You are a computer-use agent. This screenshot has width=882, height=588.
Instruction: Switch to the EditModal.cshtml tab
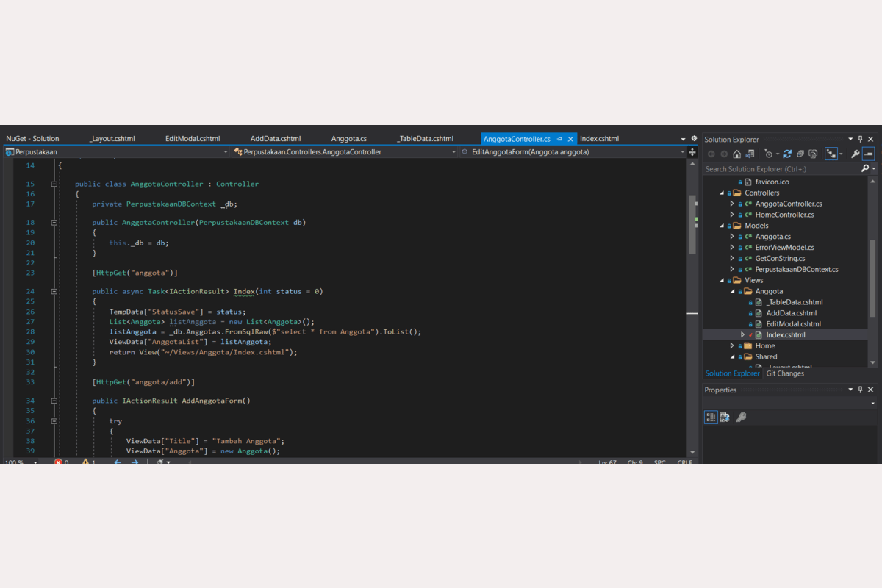click(193, 138)
